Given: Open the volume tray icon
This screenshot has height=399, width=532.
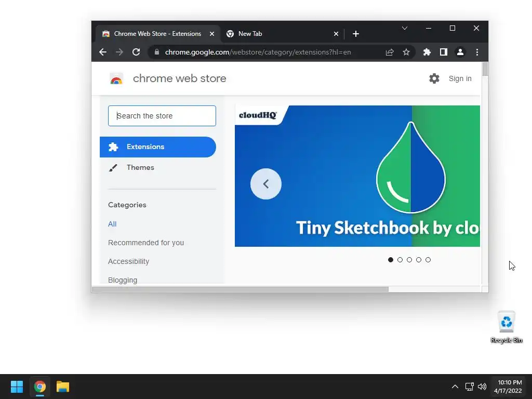Looking at the screenshot, I should pyautogui.click(x=482, y=387).
